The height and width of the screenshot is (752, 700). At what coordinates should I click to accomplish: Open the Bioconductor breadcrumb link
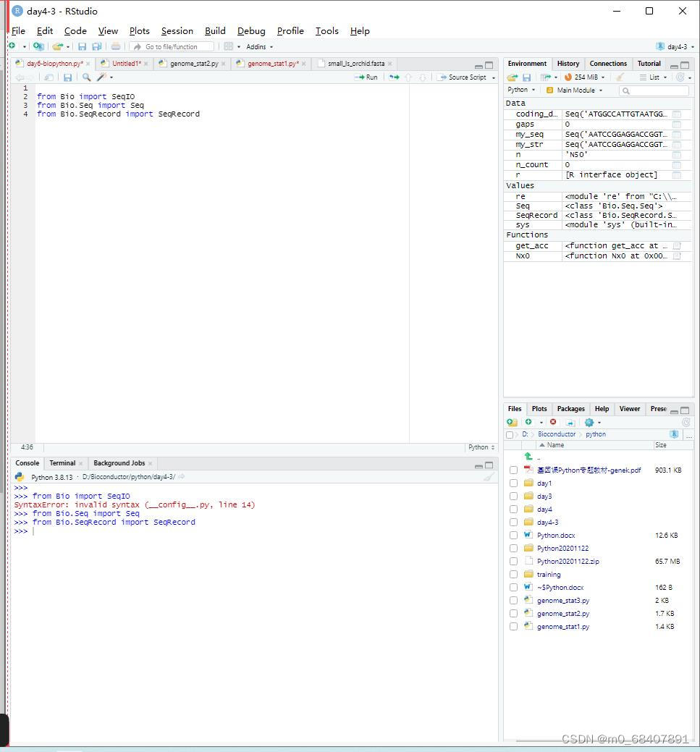coord(557,434)
